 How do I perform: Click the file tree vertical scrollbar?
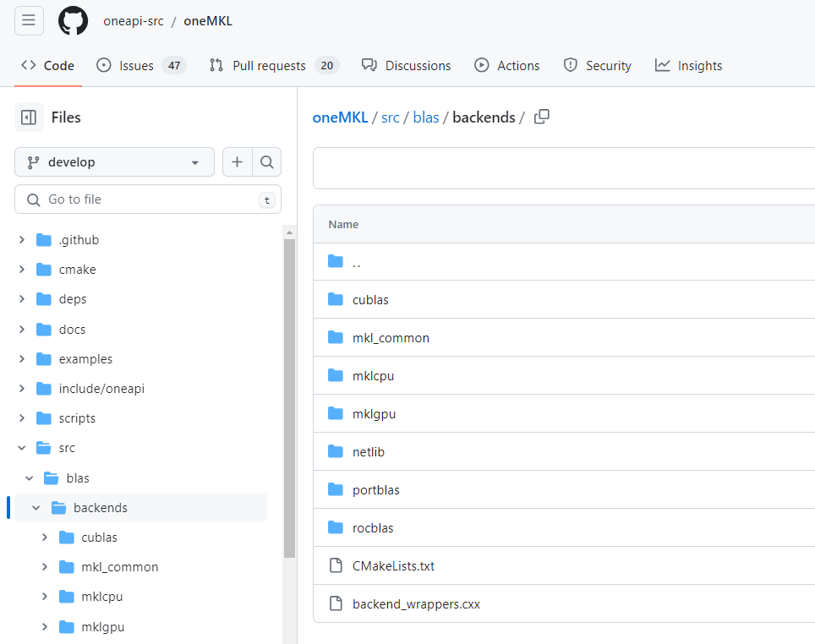pos(289,397)
